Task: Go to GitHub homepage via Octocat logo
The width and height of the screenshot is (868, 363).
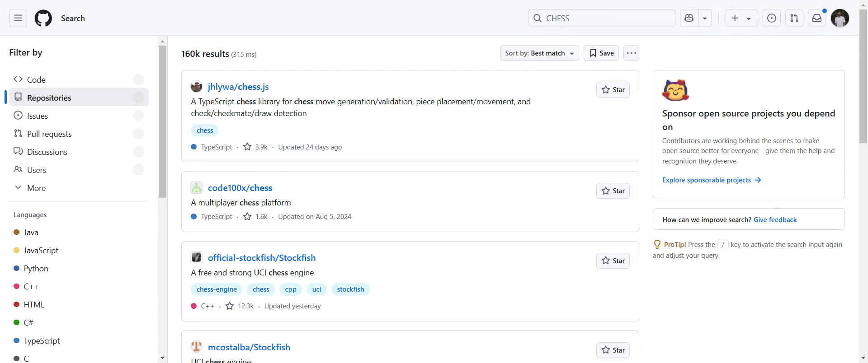Action: point(43,18)
